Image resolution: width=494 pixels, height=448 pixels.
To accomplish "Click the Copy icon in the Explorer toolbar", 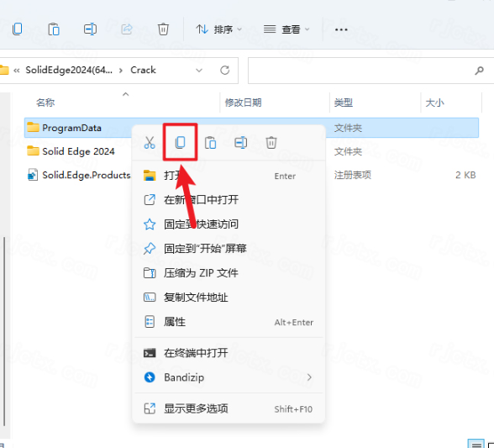I will click(18, 29).
